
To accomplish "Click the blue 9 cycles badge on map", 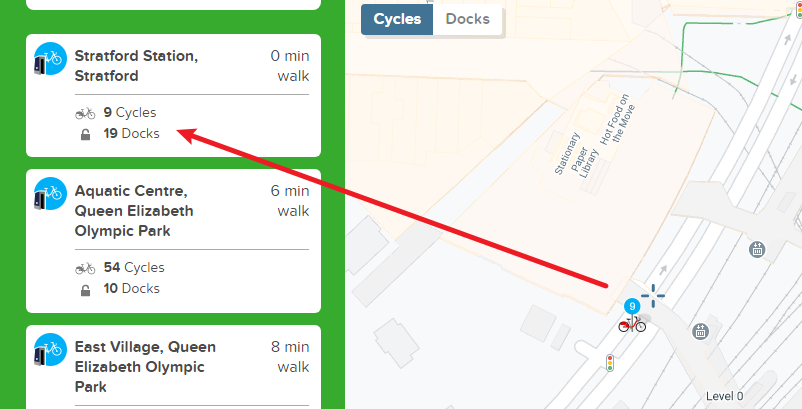I will [x=632, y=306].
